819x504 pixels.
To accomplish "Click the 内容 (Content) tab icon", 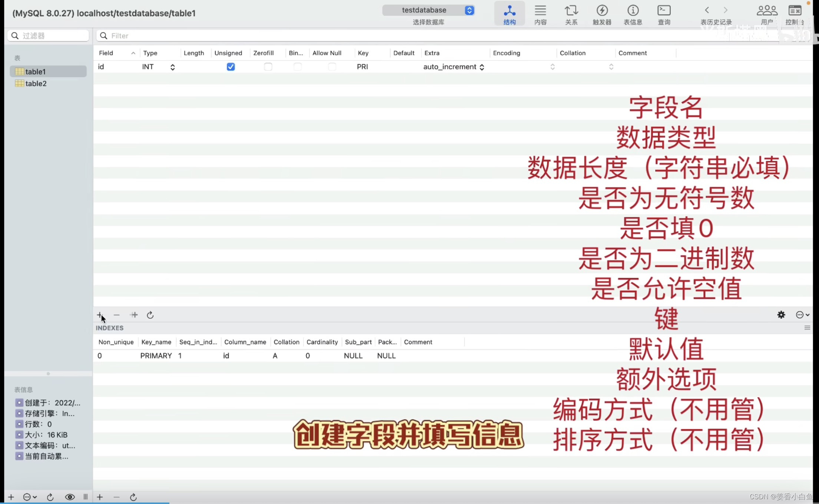I will click(540, 14).
